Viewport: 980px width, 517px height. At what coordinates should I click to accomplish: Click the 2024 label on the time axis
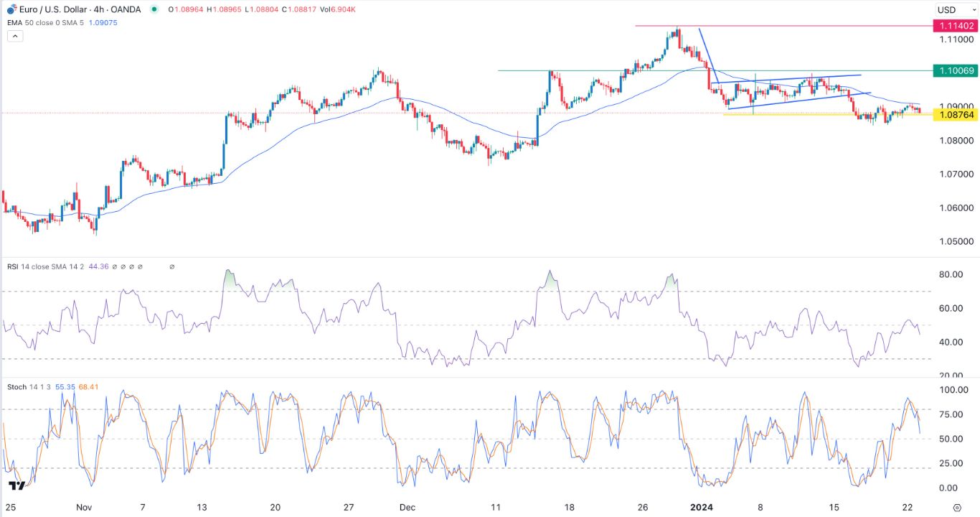702,507
